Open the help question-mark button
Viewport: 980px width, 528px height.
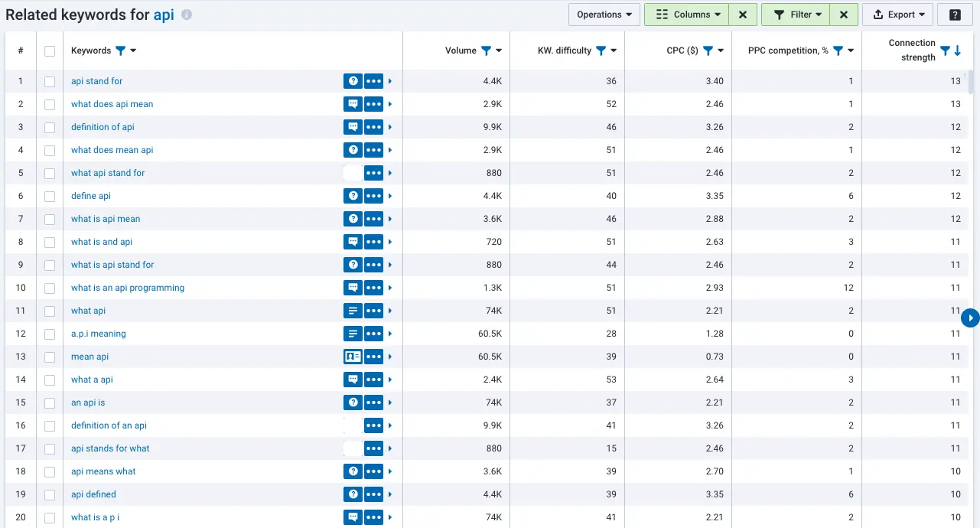click(955, 15)
